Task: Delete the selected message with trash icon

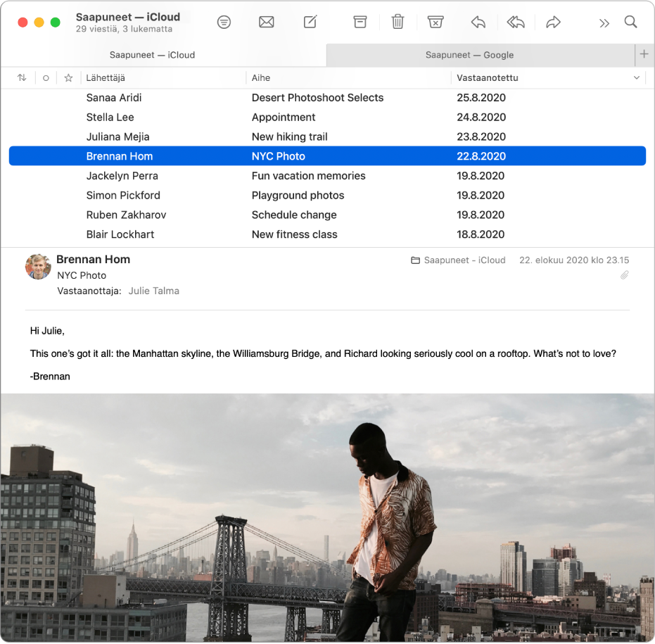Action: point(398,23)
